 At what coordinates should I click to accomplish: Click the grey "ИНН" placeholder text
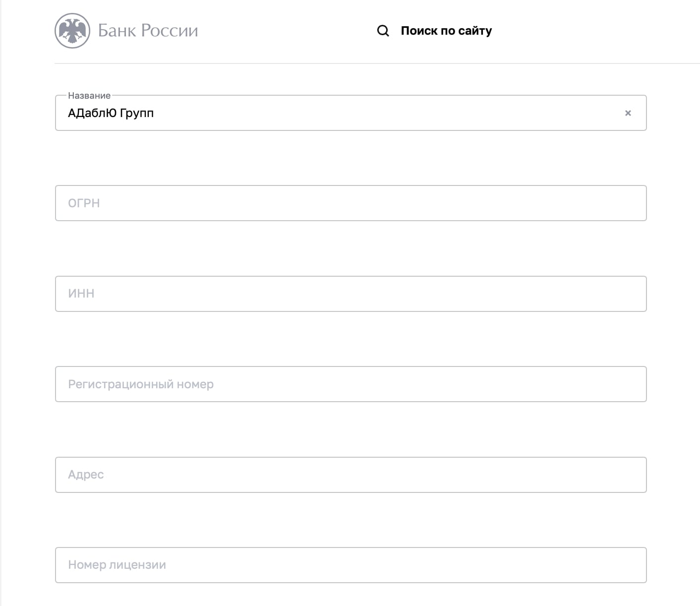point(81,294)
